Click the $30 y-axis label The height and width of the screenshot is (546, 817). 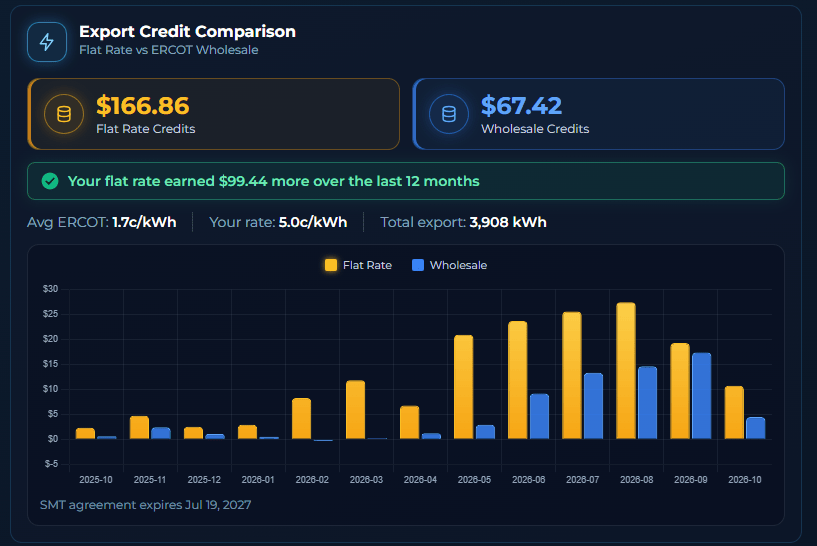point(51,289)
